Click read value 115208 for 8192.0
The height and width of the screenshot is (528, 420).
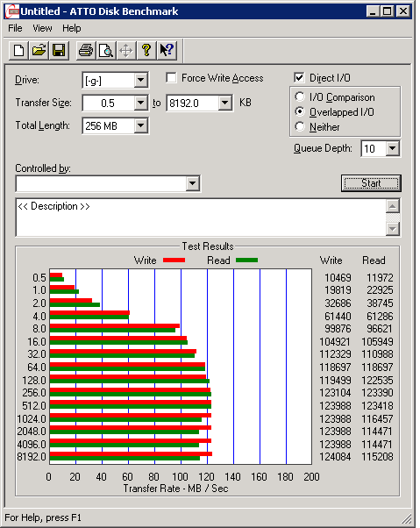(377, 457)
